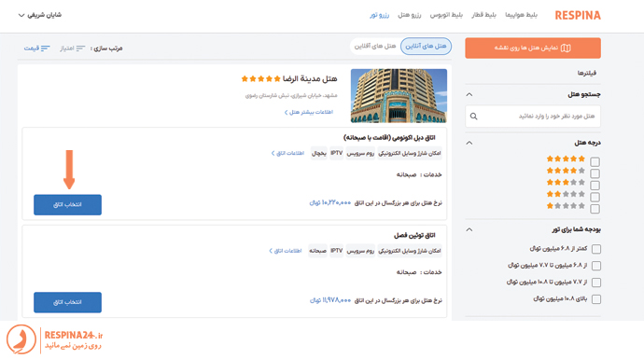
Task: Open the hotel reservation menu رزرو هتل
Action: (409, 15)
